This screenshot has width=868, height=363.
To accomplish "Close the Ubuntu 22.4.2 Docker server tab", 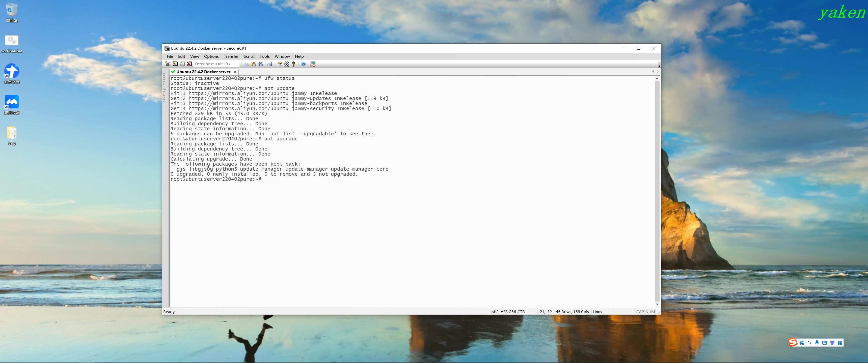I will 235,72.
